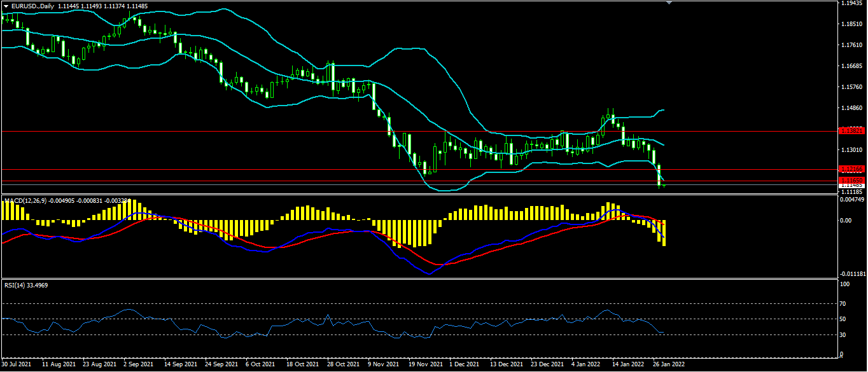This screenshot has height=372, width=868.
Task: Click the chart shift triangle marker at top
Action: pos(668,3)
